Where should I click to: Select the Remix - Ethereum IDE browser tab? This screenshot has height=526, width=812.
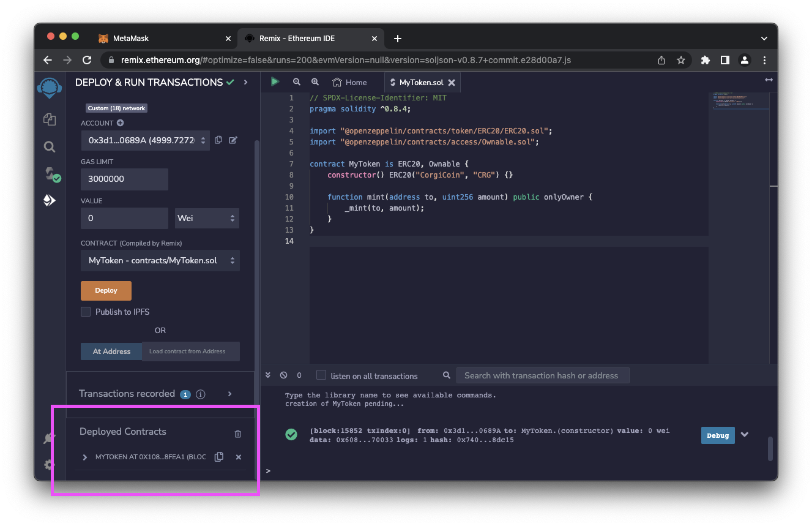[311, 38]
